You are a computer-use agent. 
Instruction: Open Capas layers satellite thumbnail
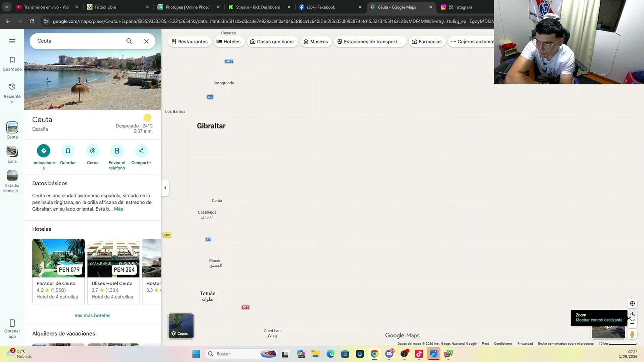coord(181,326)
